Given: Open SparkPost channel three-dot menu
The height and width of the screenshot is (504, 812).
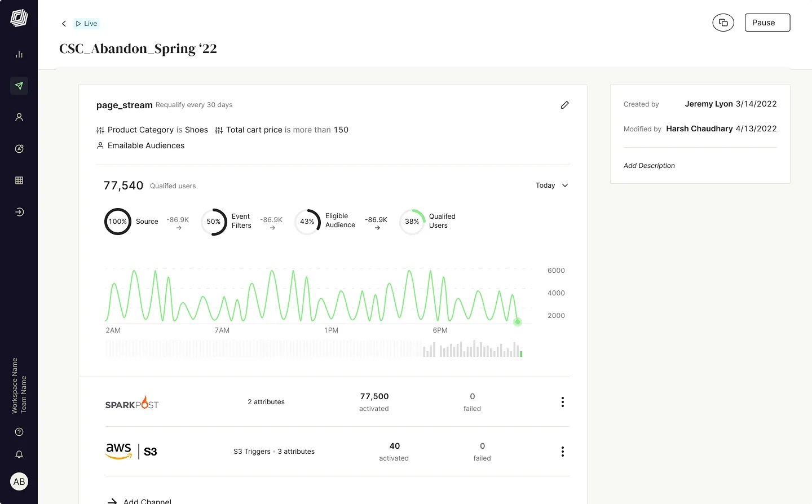Looking at the screenshot, I should [562, 402].
